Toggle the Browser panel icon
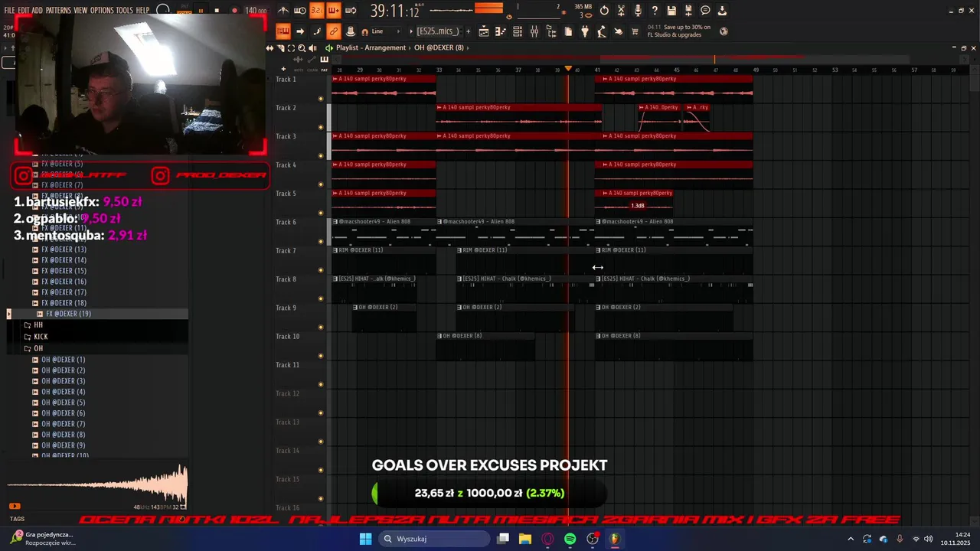Screen dimensions: 980x551 coord(551,31)
